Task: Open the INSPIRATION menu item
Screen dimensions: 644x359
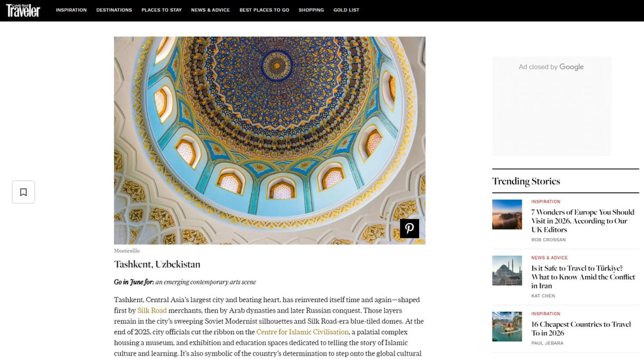Action: click(x=71, y=9)
